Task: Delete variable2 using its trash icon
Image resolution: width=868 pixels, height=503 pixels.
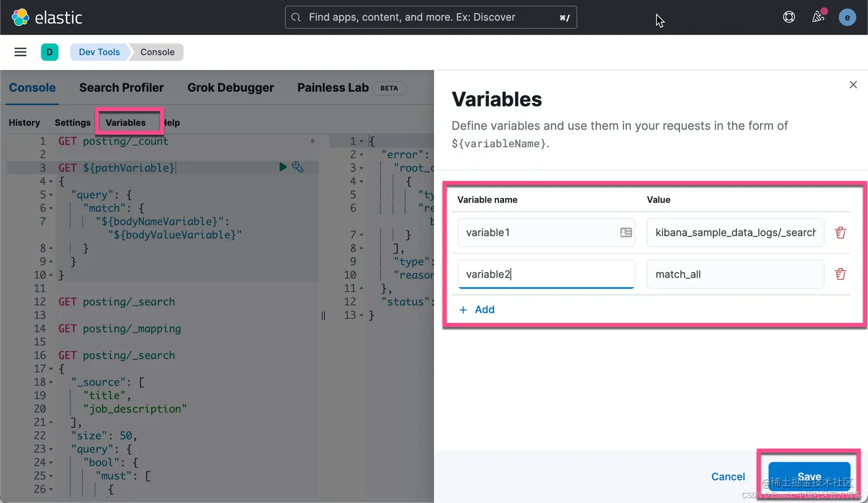Action: tap(840, 274)
